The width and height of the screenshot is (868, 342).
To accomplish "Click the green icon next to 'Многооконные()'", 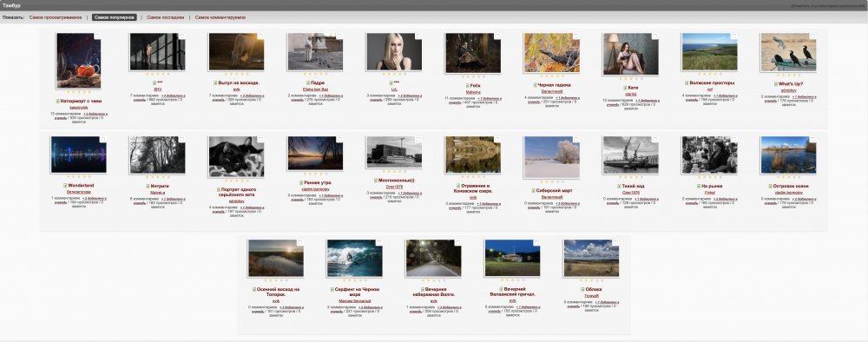I will [375, 181].
